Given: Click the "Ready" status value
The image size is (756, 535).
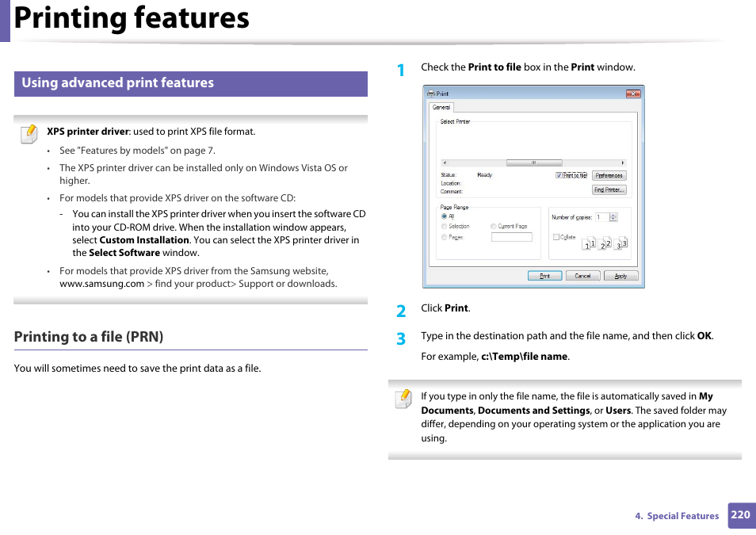Looking at the screenshot, I should (484, 175).
